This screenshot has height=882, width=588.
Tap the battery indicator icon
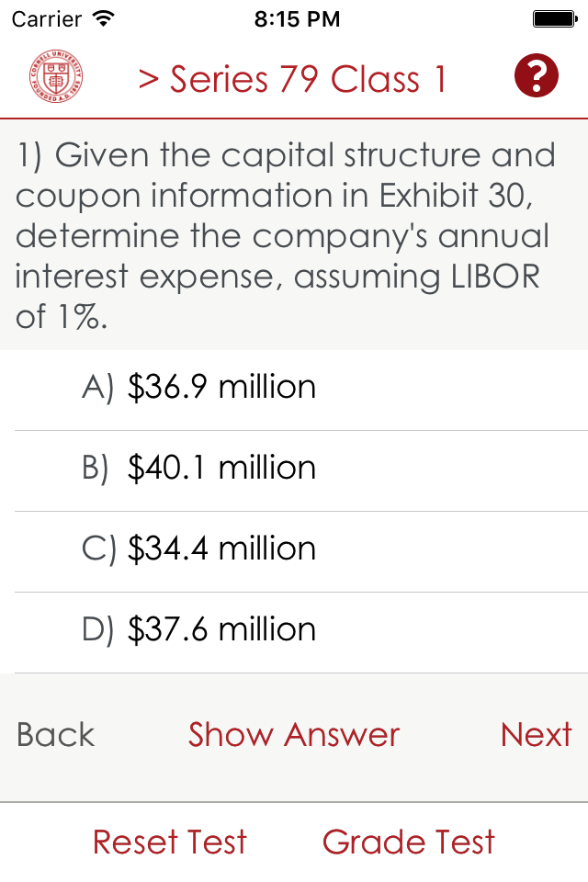coord(553,18)
